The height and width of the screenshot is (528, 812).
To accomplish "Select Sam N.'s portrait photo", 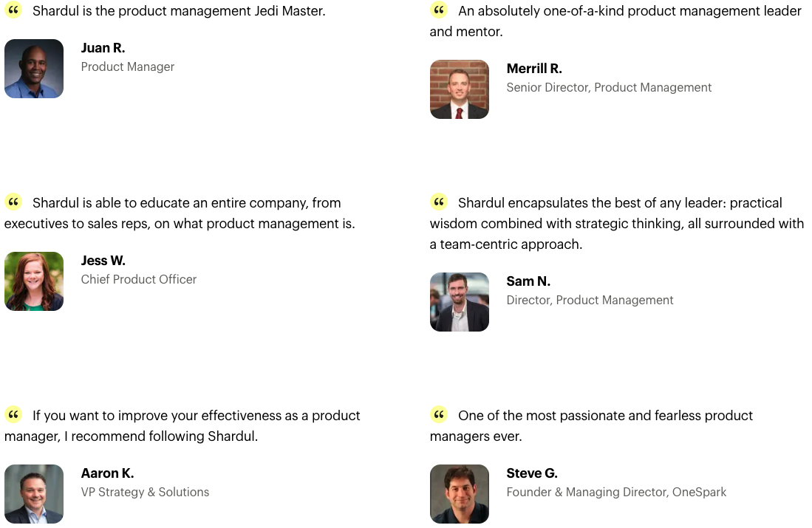I will (x=460, y=302).
